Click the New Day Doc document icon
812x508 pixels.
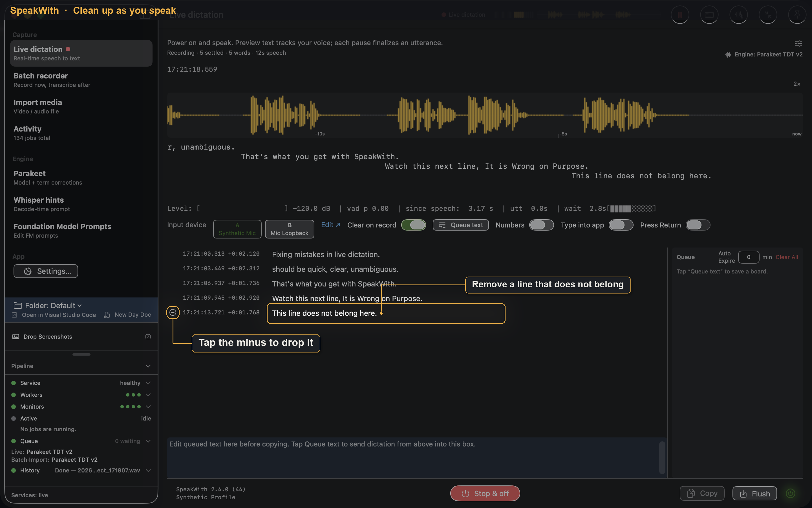(107, 315)
